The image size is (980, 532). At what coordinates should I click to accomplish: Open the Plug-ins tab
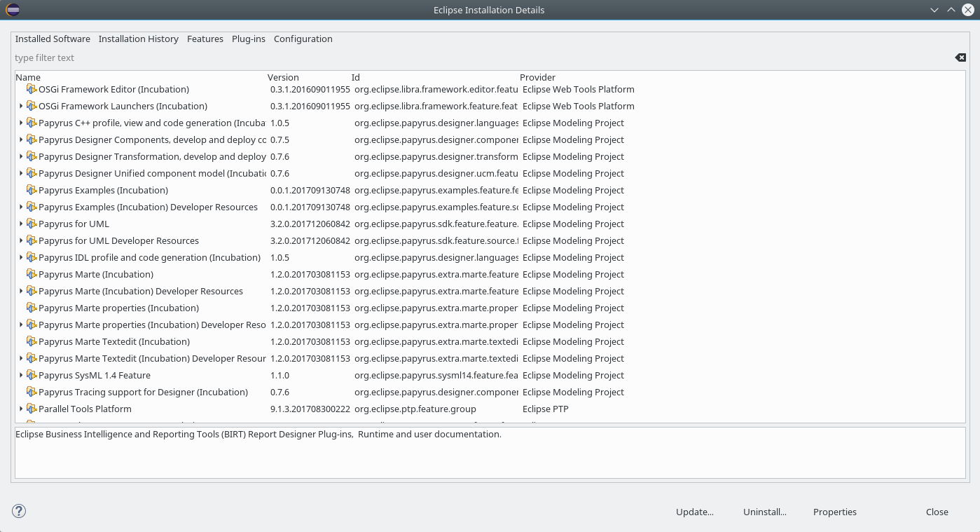(249, 39)
